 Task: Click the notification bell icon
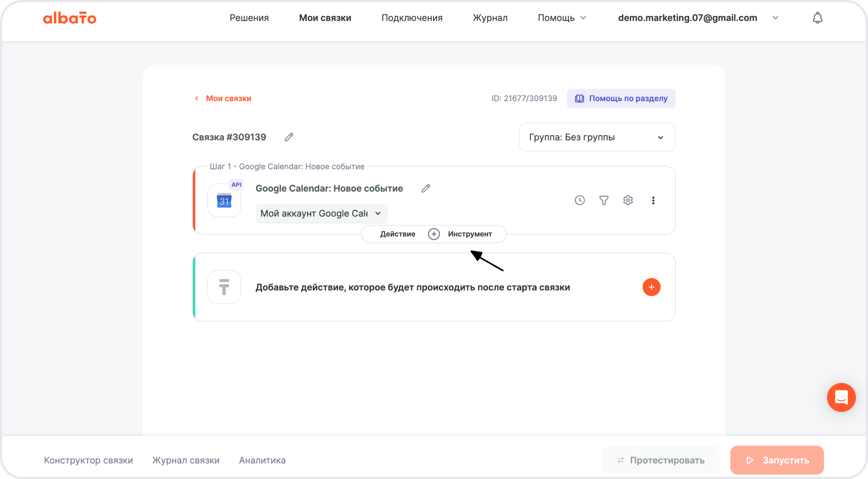818,18
